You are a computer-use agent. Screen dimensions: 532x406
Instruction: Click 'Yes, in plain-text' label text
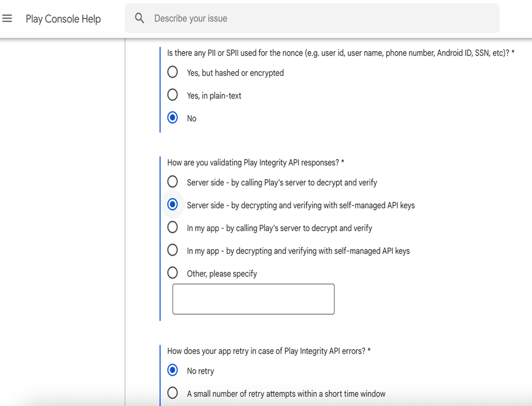point(214,96)
